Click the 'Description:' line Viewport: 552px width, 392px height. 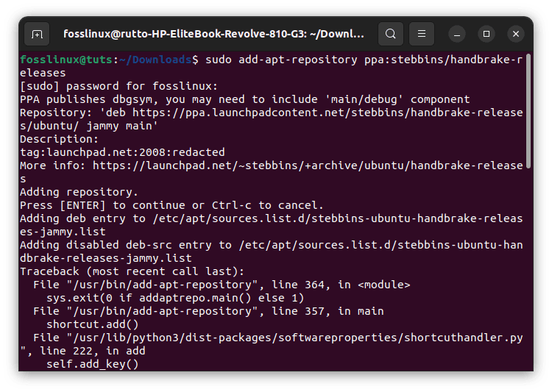pos(59,139)
